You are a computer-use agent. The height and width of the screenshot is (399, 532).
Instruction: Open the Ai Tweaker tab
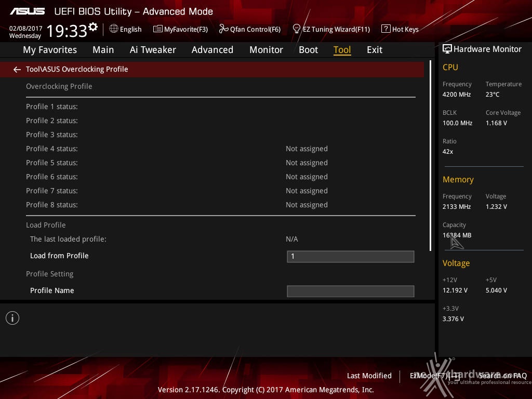click(x=153, y=50)
